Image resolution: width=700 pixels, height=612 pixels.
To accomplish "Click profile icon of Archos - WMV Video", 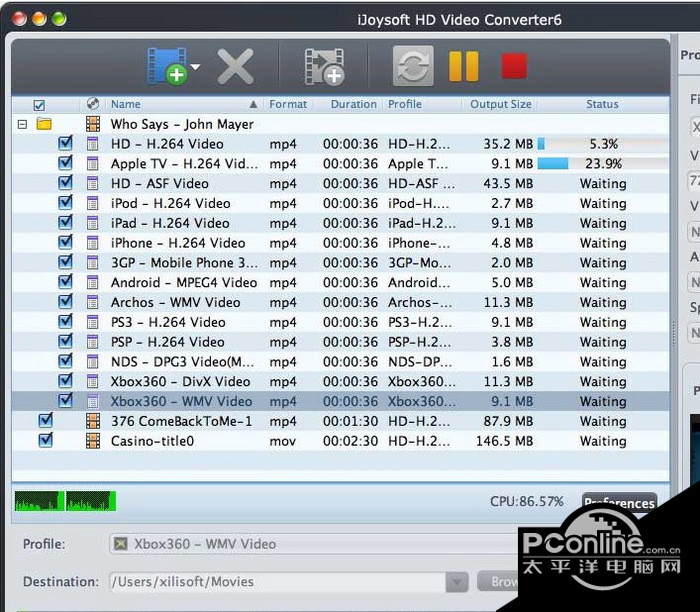I will point(92,302).
